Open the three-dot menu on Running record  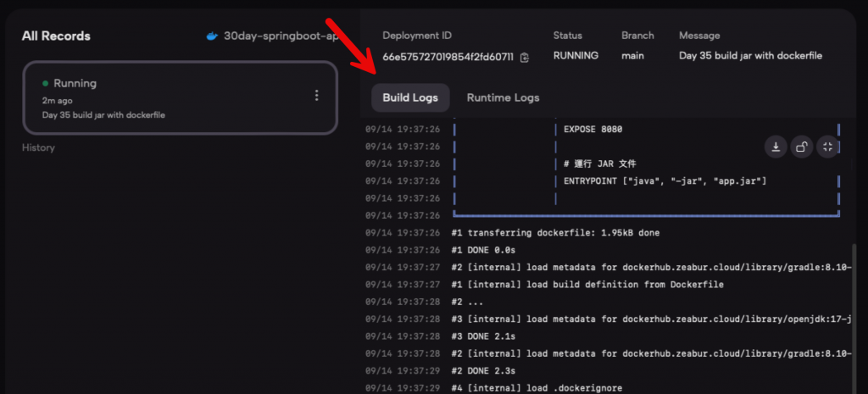pos(317,96)
